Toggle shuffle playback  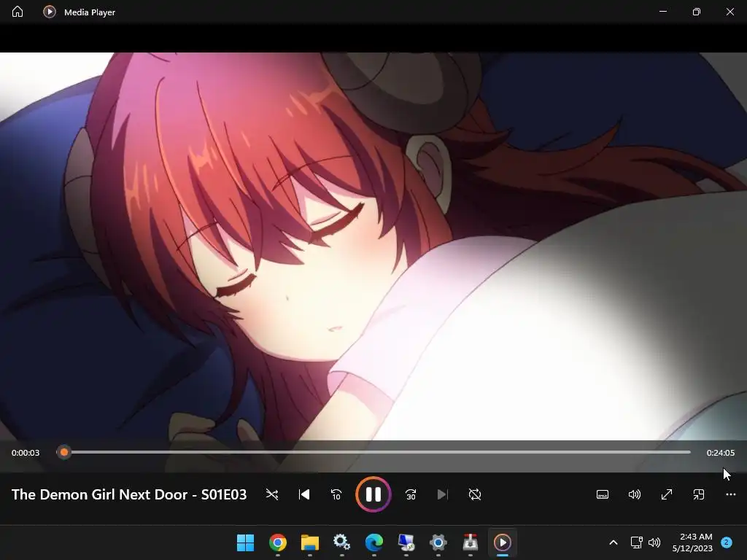272,495
